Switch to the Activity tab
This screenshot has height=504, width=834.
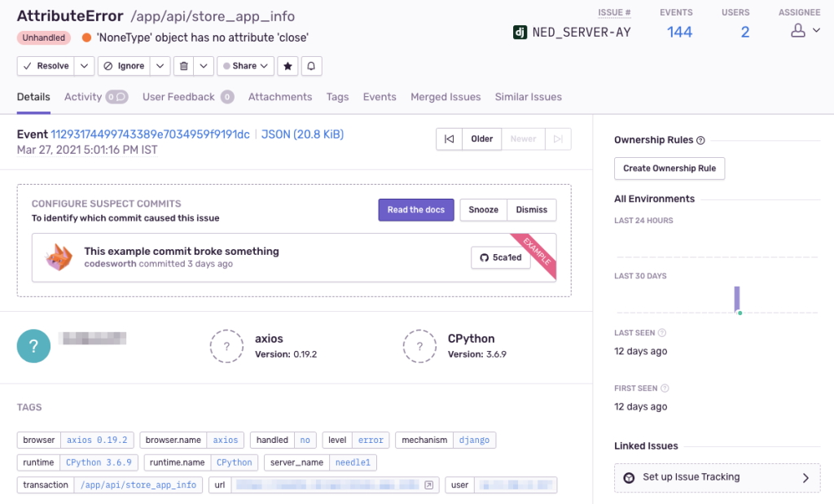[83, 97]
